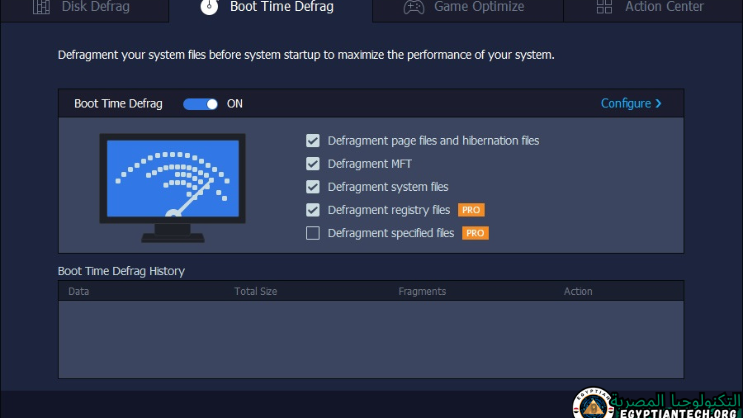Turn off the Boot Time Defrag switch
Screen dimensions: 743x418
point(200,104)
